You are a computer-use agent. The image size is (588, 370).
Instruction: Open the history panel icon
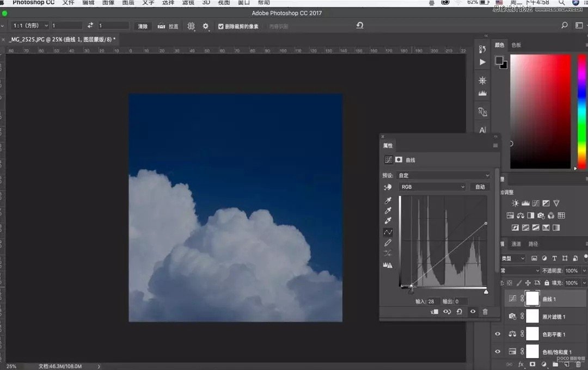(482, 49)
